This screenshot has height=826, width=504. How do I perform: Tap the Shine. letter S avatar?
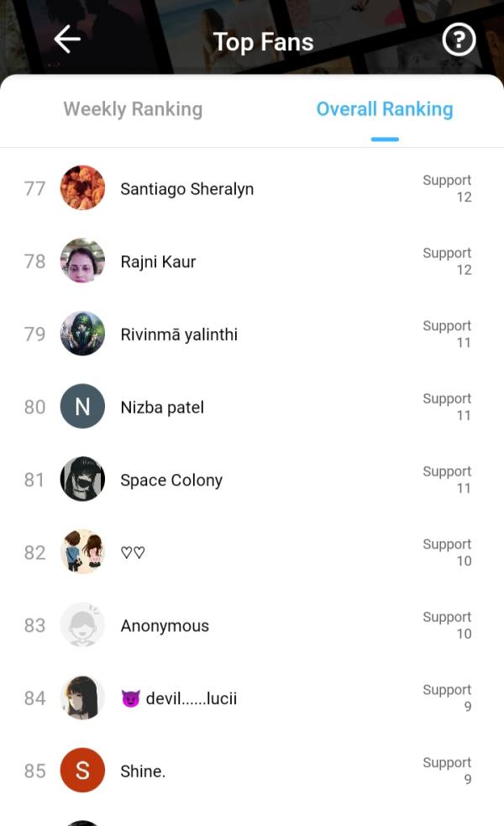pyautogui.click(x=82, y=771)
